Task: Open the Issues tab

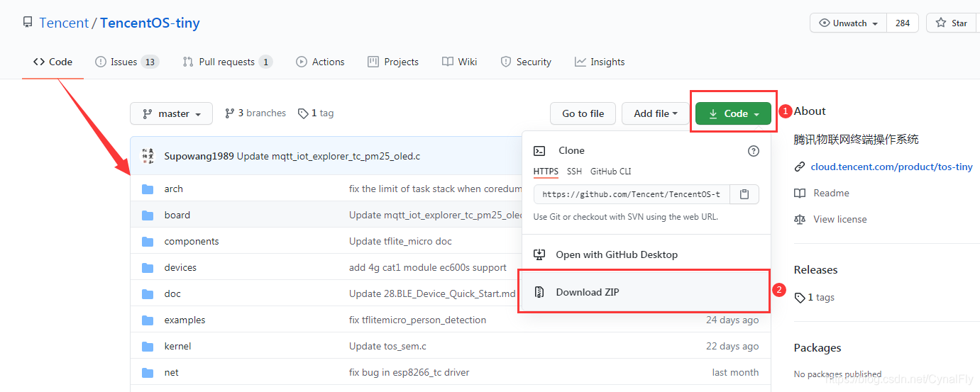Action: tap(127, 62)
